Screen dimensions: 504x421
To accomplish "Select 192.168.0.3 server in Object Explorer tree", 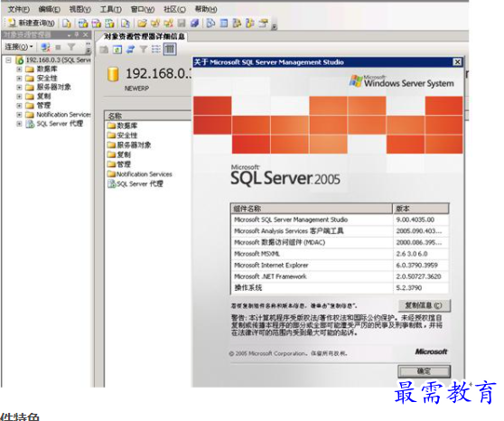I will pyautogui.click(x=58, y=60).
